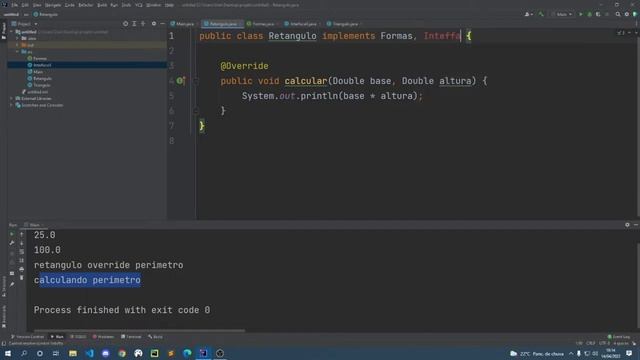This screenshot has height=360, width=640.
Task: Click the down arrow in Run console toolbar
Action: pos(22,243)
